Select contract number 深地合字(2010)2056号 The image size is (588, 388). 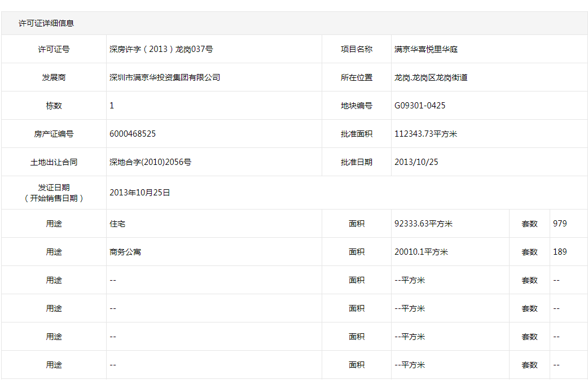pos(150,162)
